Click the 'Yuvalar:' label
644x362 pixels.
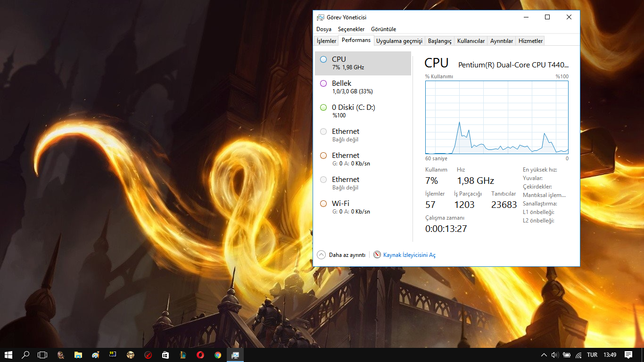point(533,178)
